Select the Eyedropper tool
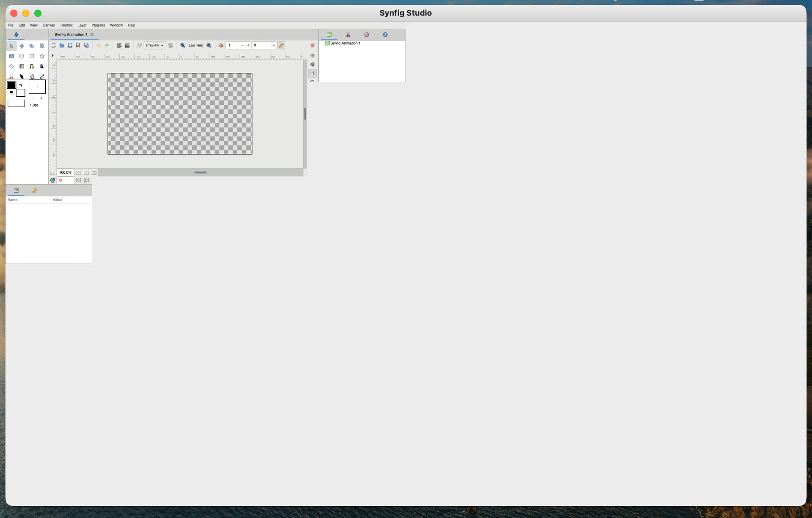 click(42, 76)
